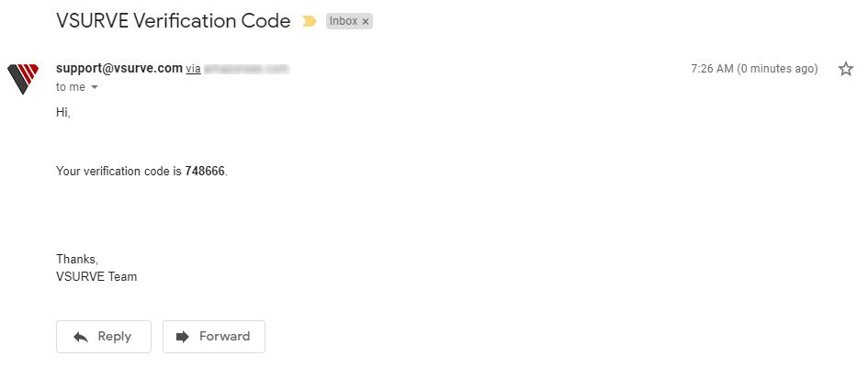Click the "to me" recipient text

pyautogui.click(x=71, y=87)
